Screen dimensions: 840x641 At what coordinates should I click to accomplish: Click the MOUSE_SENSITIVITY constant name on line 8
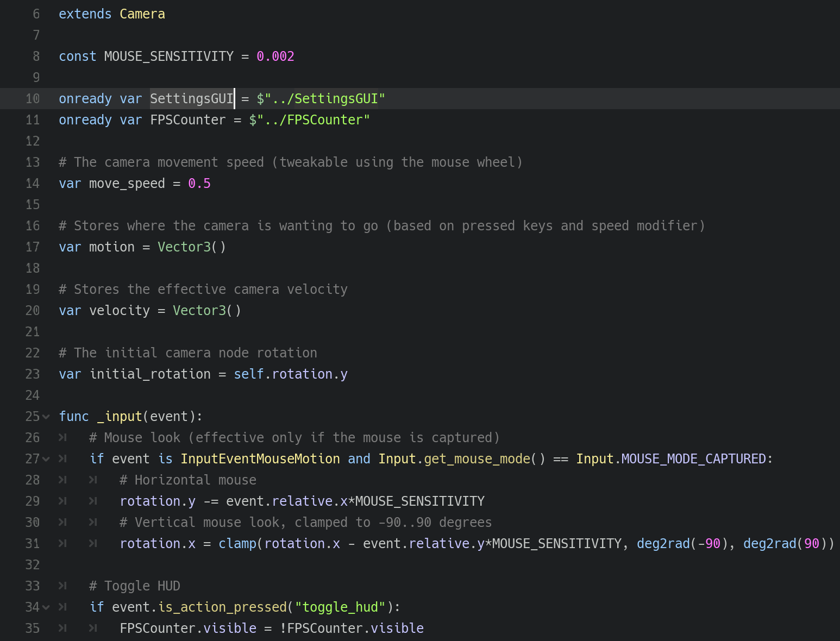point(169,56)
